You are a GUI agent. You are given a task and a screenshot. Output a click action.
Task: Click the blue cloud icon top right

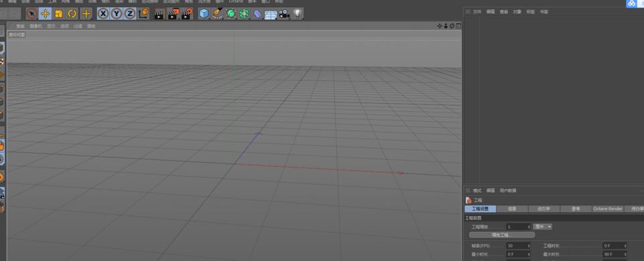(x=632, y=3)
